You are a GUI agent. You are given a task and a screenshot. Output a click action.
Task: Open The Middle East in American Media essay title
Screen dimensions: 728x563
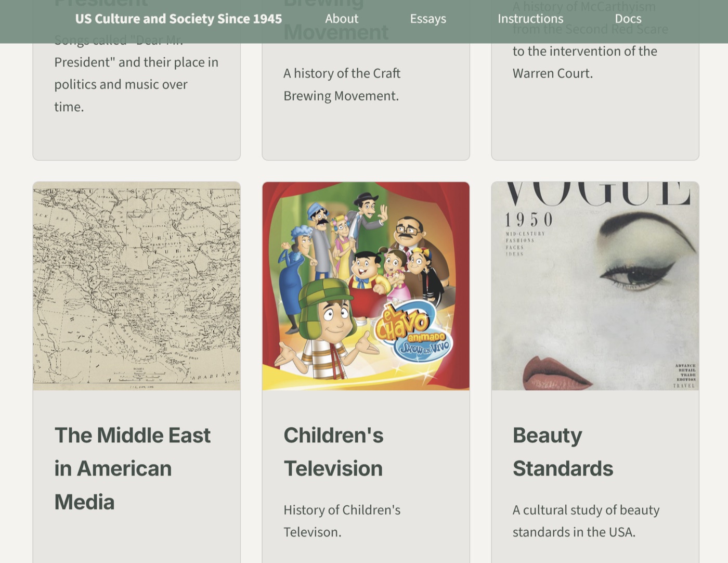click(x=133, y=468)
